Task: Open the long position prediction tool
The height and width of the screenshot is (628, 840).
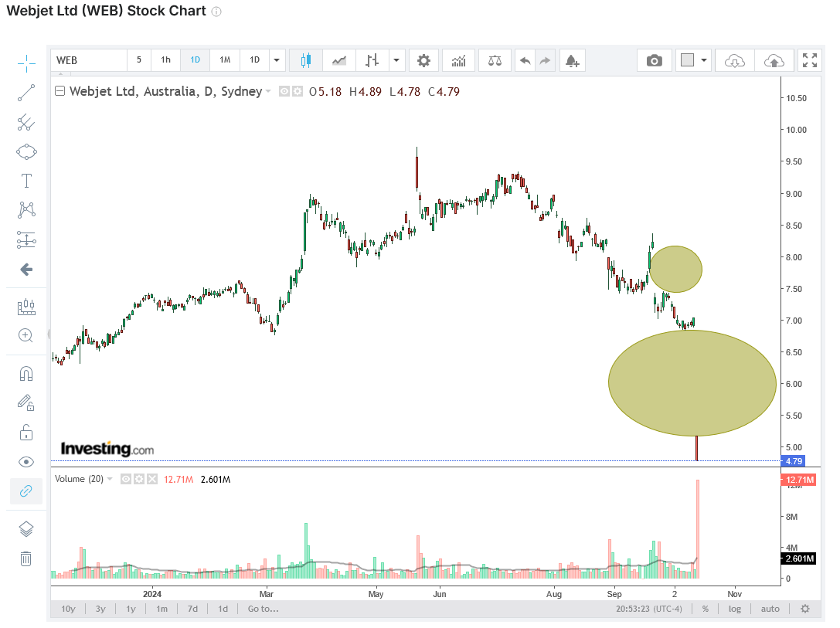Action: pyautogui.click(x=26, y=240)
